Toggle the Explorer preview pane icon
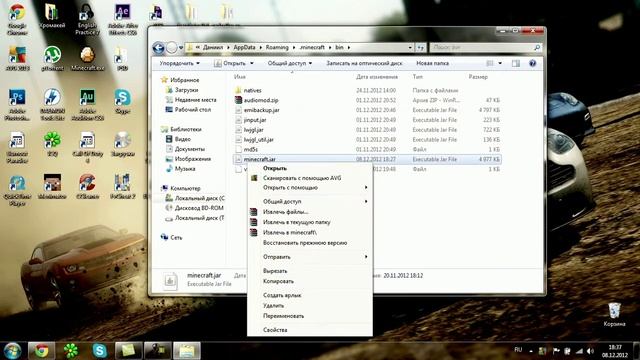 [516, 63]
